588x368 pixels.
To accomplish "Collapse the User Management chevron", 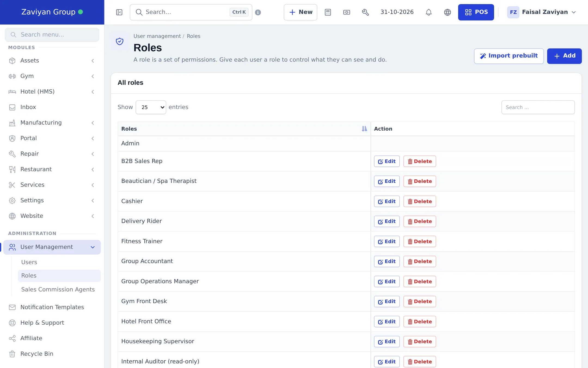I will [x=93, y=247].
